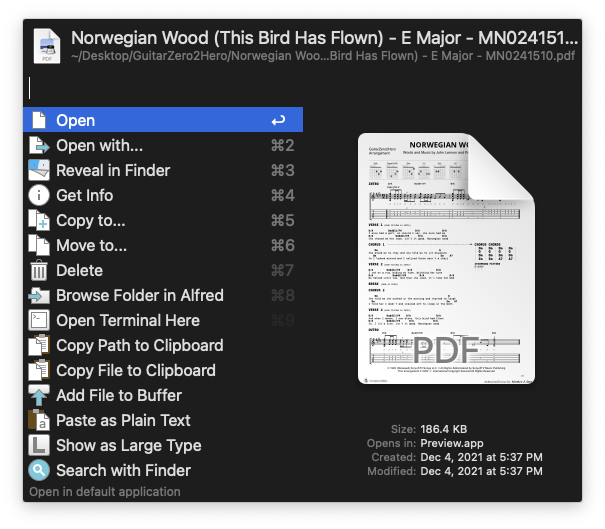Click the ⌘7 shortcut label
The width and height of the screenshot is (605, 529).
282,270
